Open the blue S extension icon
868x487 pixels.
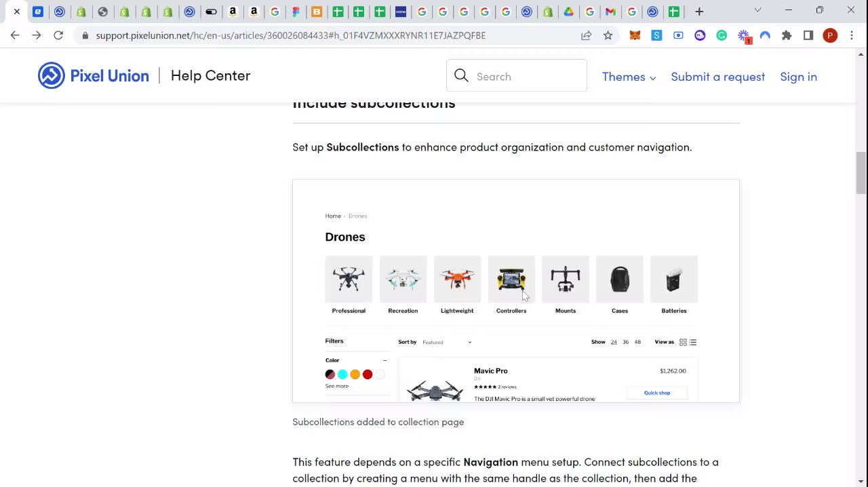pyautogui.click(x=656, y=35)
